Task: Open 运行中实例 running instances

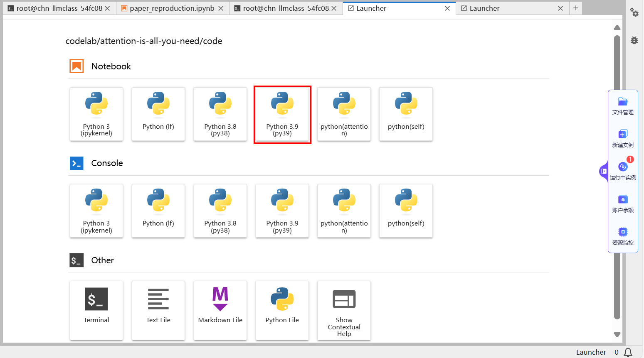Action: coord(623,171)
